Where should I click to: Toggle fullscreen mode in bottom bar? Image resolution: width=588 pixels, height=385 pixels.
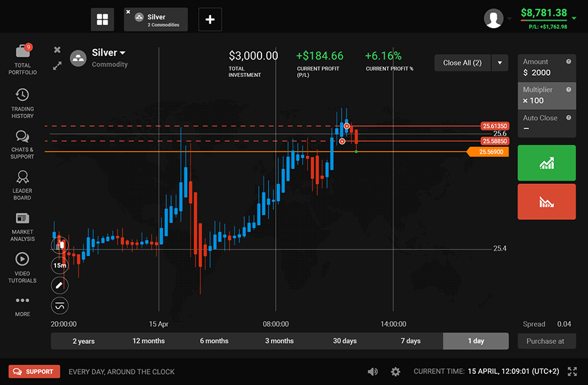[572, 371]
